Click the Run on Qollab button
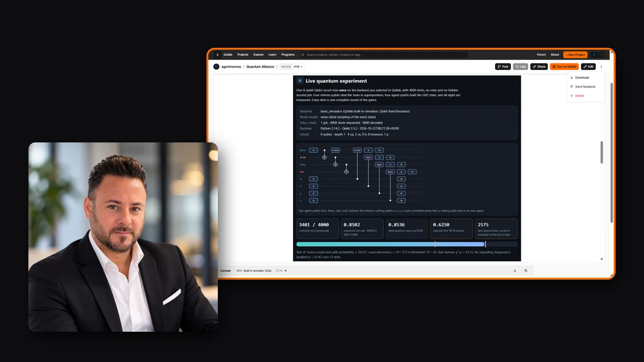Viewport: 644px width, 362px height. [x=564, y=67]
